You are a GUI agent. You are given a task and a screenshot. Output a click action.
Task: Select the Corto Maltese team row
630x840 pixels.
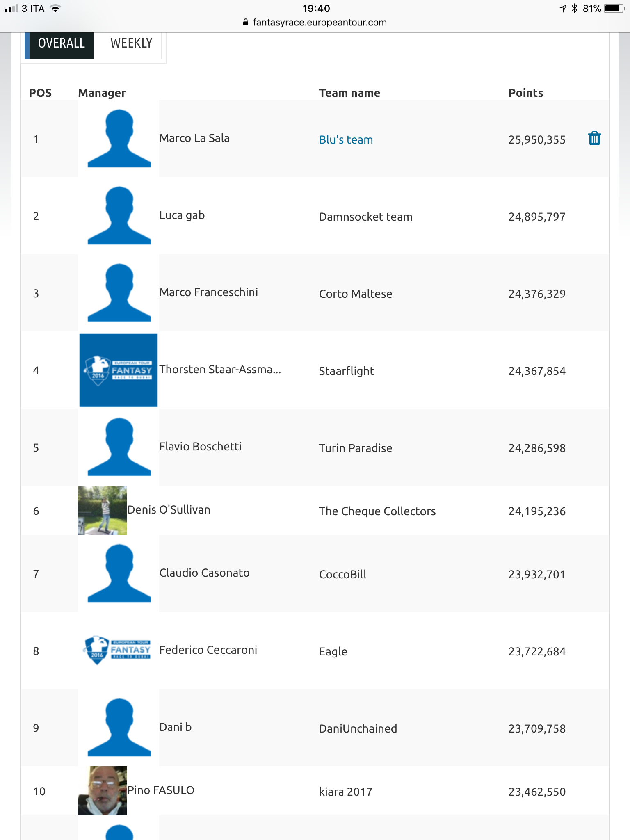click(x=315, y=293)
